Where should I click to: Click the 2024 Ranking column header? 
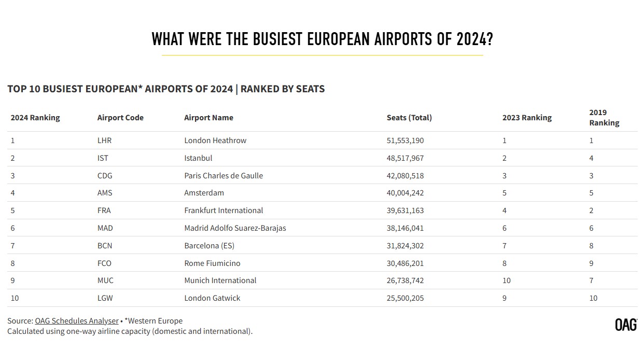35,118
